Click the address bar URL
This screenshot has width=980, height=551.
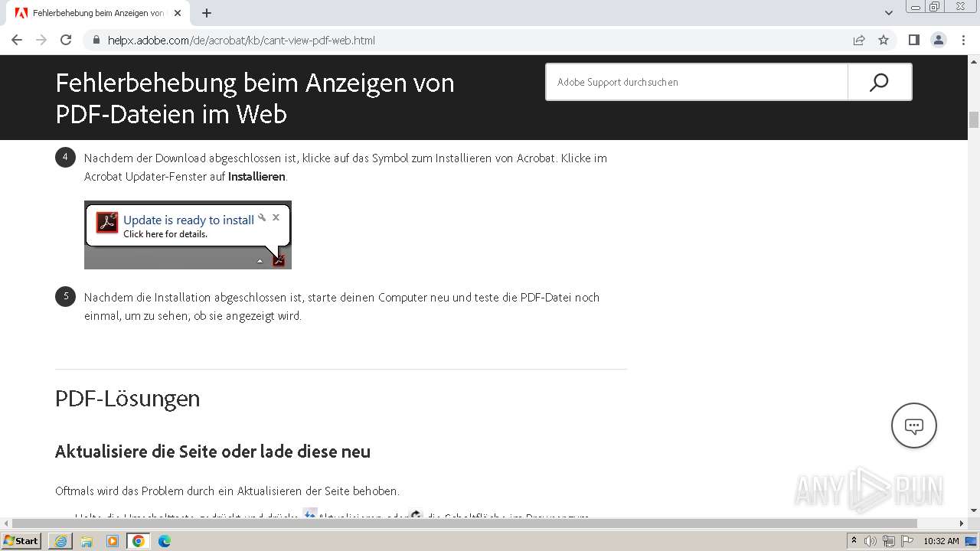(241, 40)
